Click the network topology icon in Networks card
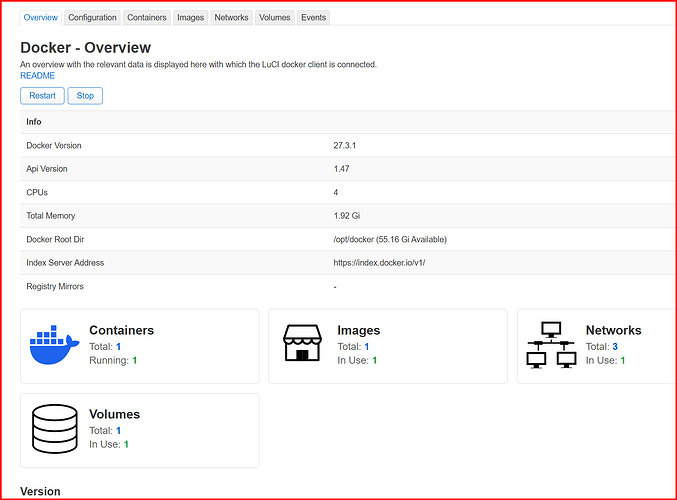The width and height of the screenshot is (677, 500). coord(551,345)
